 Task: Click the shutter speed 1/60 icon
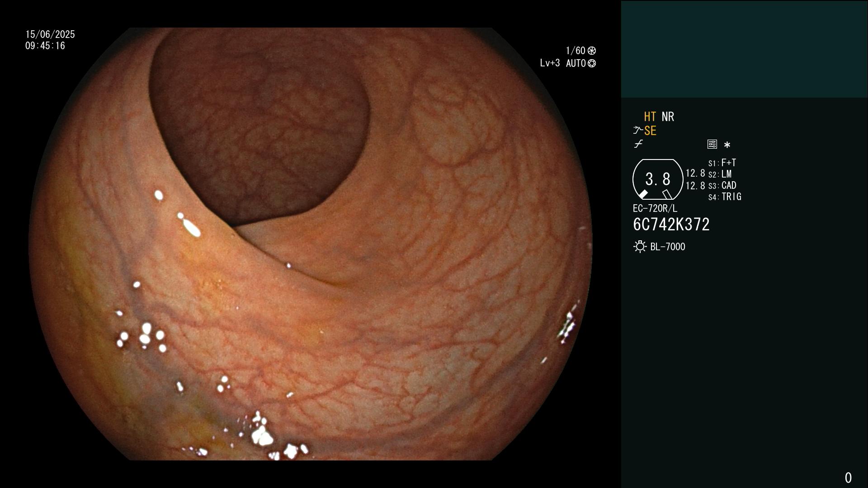(x=592, y=51)
